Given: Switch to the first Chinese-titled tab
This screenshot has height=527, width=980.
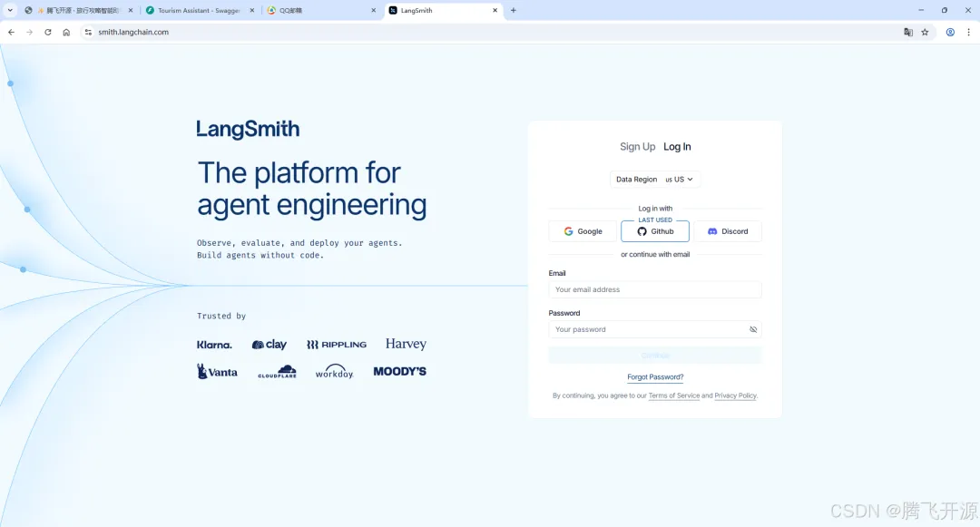Looking at the screenshot, I should (x=79, y=10).
